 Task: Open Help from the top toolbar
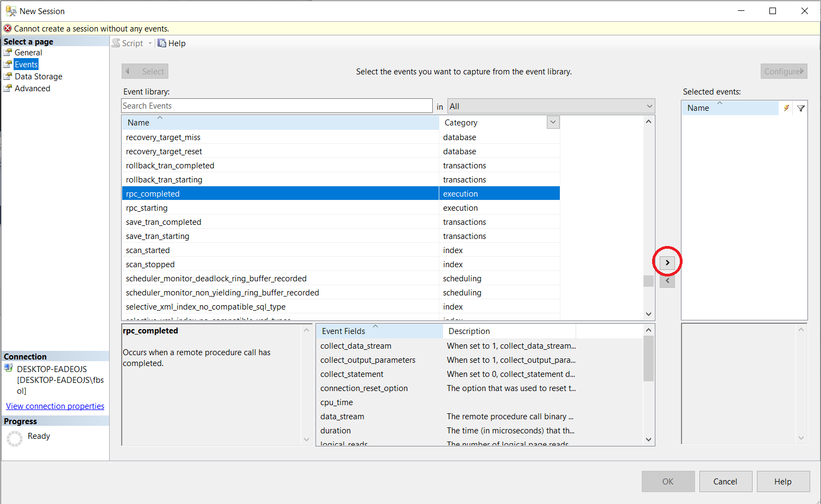[x=172, y=43]
